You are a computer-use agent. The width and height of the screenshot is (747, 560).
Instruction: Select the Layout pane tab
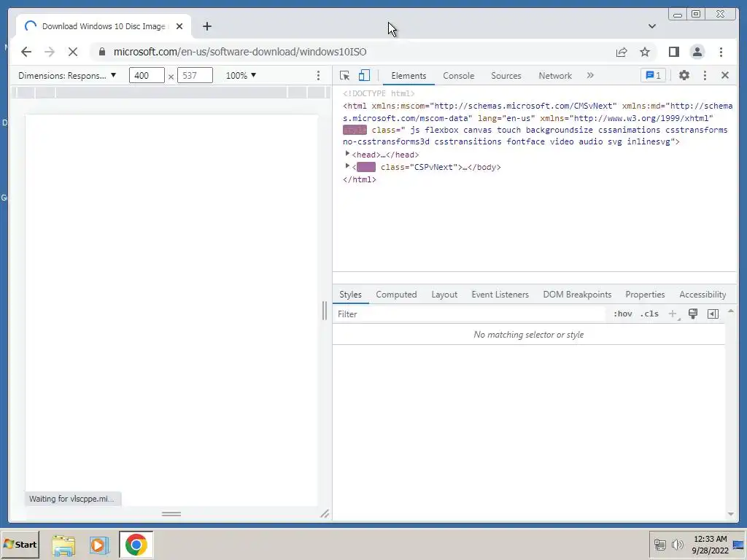pos(444,295)
